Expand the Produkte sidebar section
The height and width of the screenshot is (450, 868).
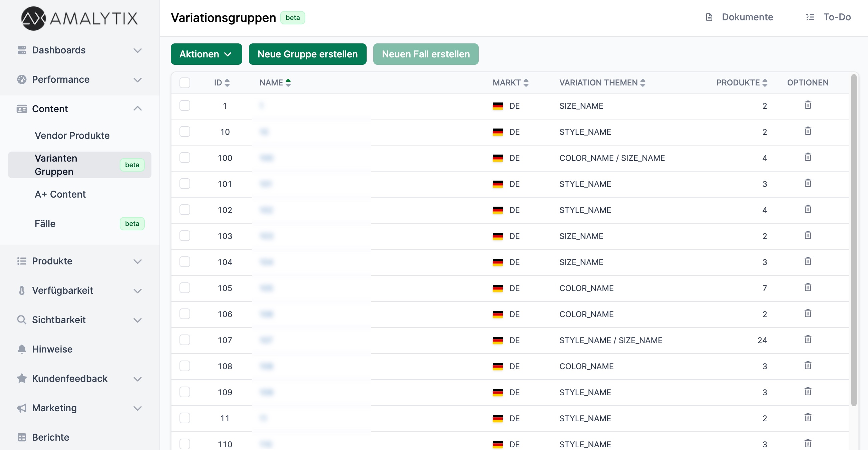point(137,261)
